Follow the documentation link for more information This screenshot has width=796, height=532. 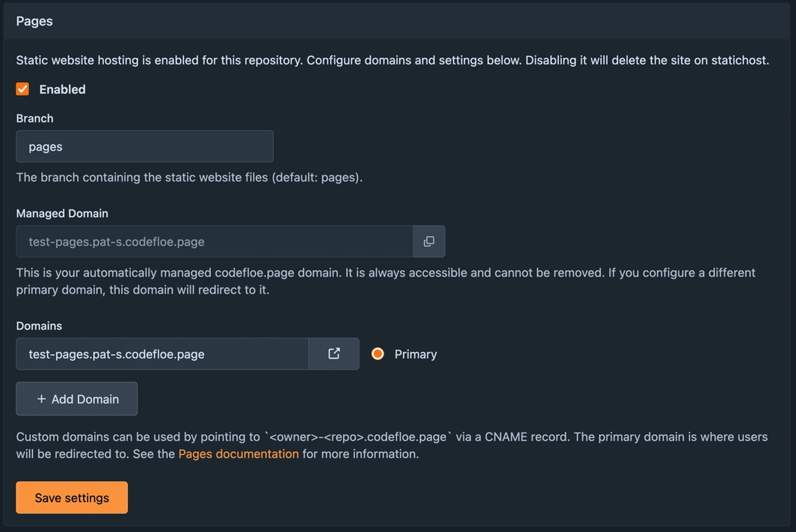click(238, 454)
